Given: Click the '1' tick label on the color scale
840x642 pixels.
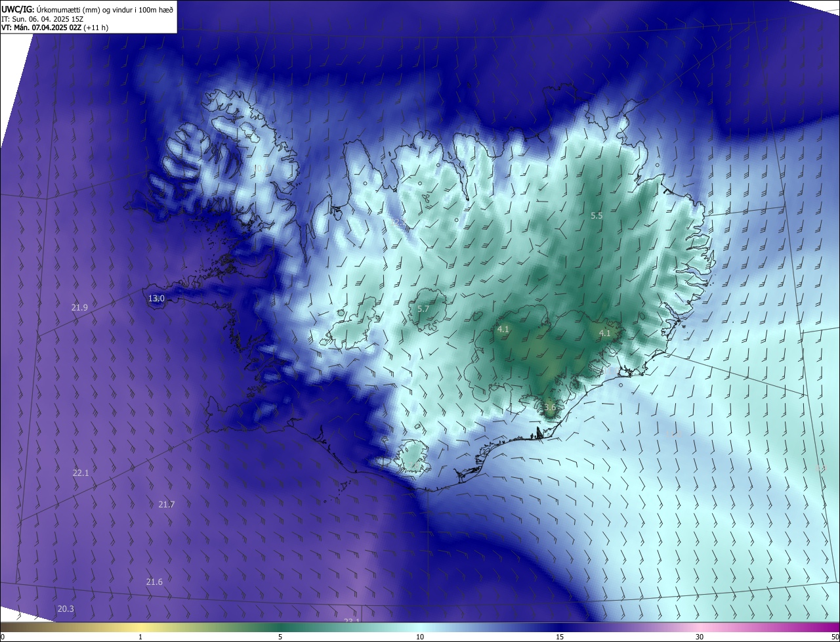Looking at the screenshot, I should point(140,637).
